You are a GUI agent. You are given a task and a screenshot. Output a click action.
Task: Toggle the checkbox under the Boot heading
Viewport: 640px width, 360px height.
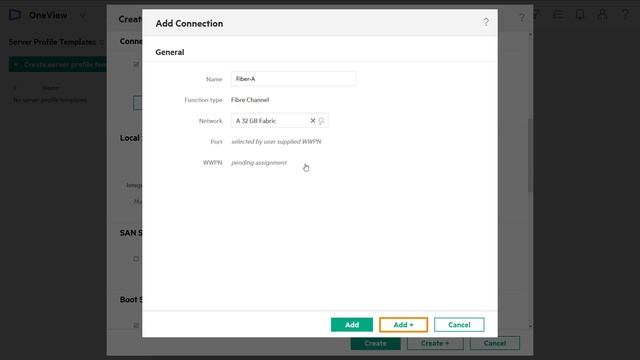(x=136, y=325)
